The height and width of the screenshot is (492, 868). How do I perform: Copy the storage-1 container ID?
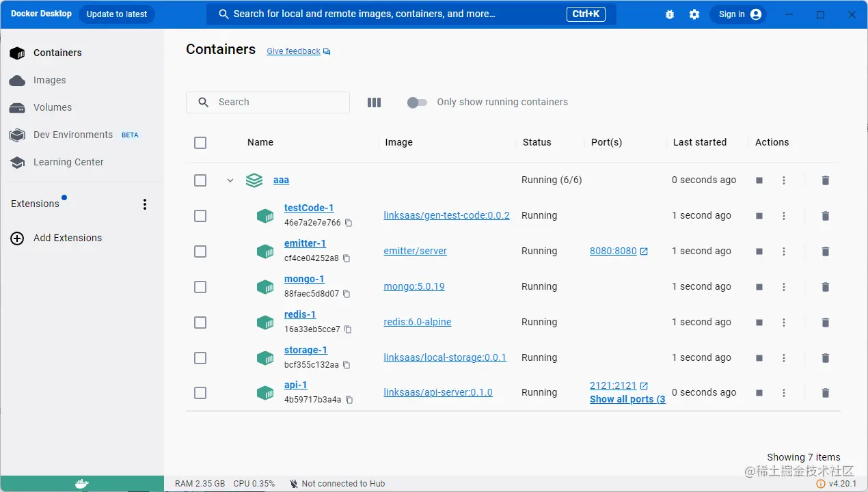click(347, 365)
